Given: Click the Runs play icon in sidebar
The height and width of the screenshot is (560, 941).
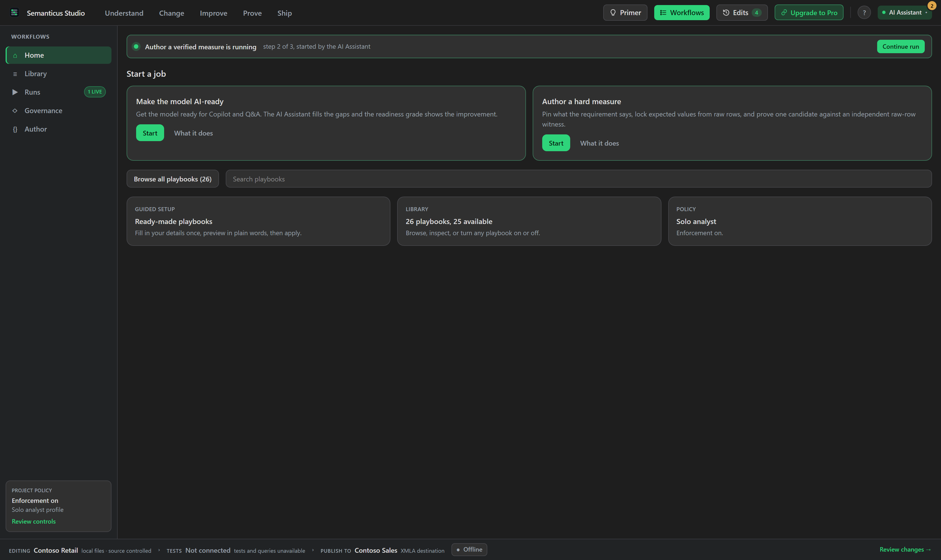Looking at the screenshot, I should tap(15, 92).
